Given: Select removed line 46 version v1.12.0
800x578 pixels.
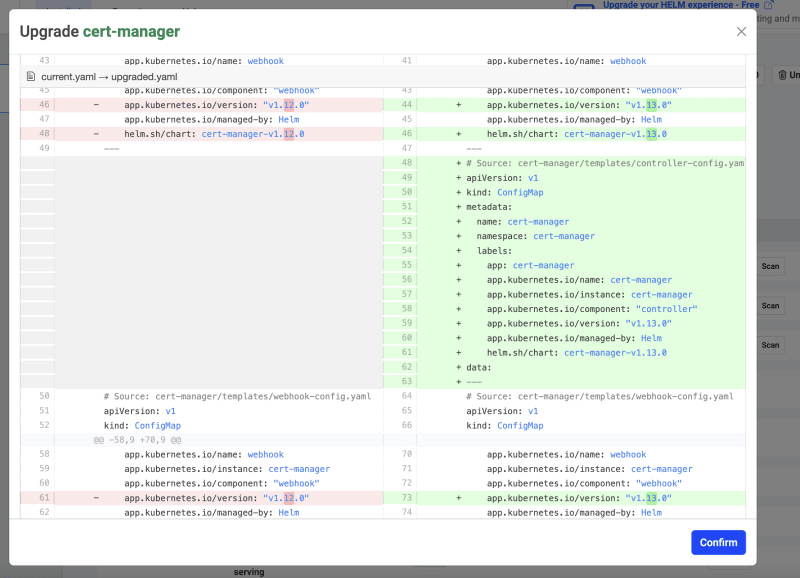Looking at the screenshot, I should point(202,105).
